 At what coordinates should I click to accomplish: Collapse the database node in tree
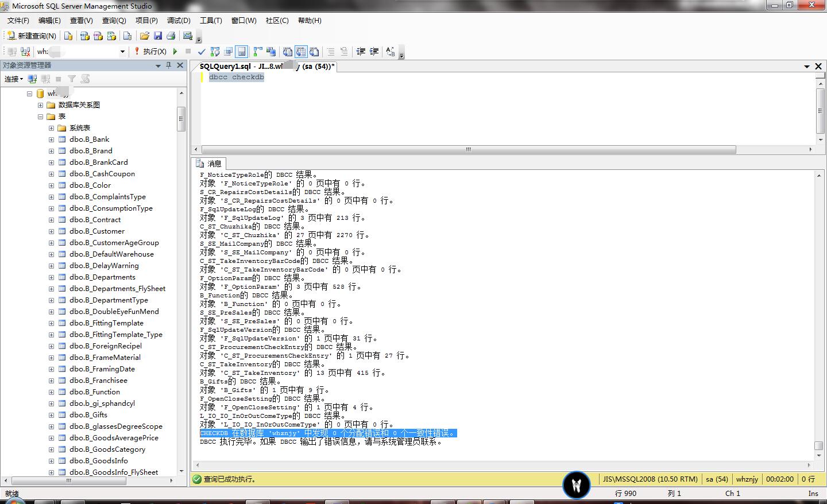(30, 94)
